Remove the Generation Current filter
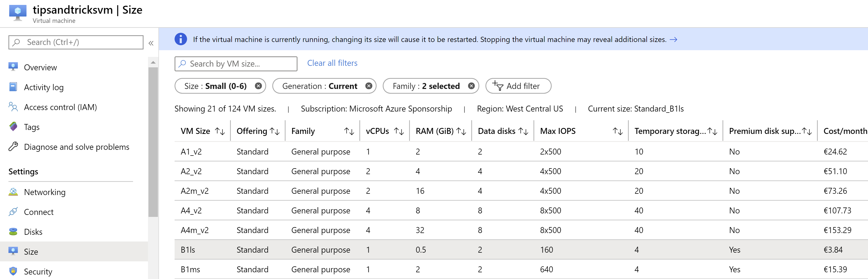The image size is (868, 279). point(369,86)
